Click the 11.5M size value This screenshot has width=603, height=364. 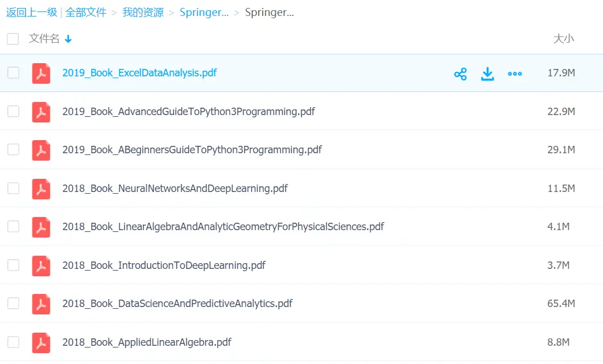coord(561,189)
